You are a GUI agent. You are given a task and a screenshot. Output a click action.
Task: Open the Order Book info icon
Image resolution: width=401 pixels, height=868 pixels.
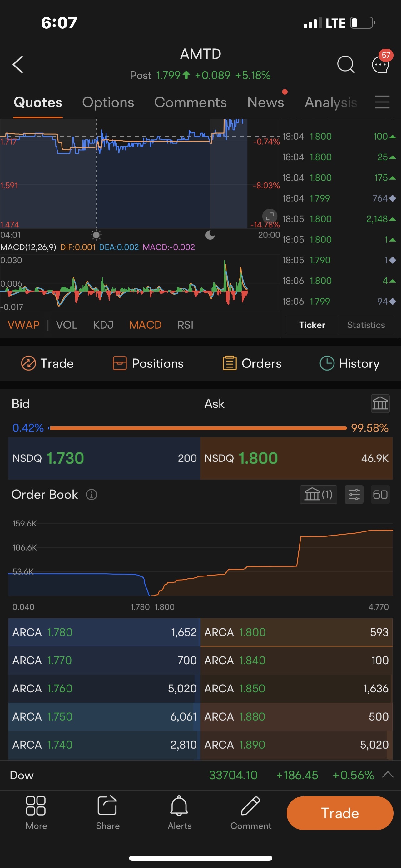[x=91, y=495]
